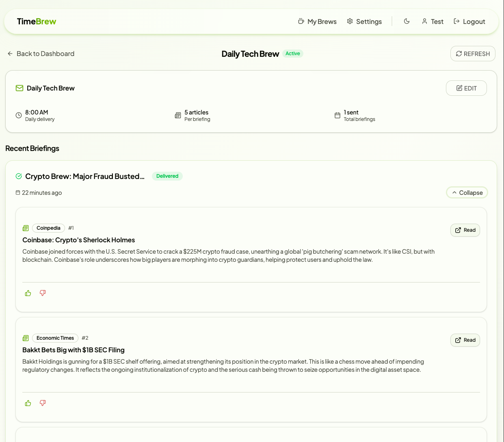Click the Coinpedia source tag
The width and height of the screenshot is (504, 442).
(48, 228)
